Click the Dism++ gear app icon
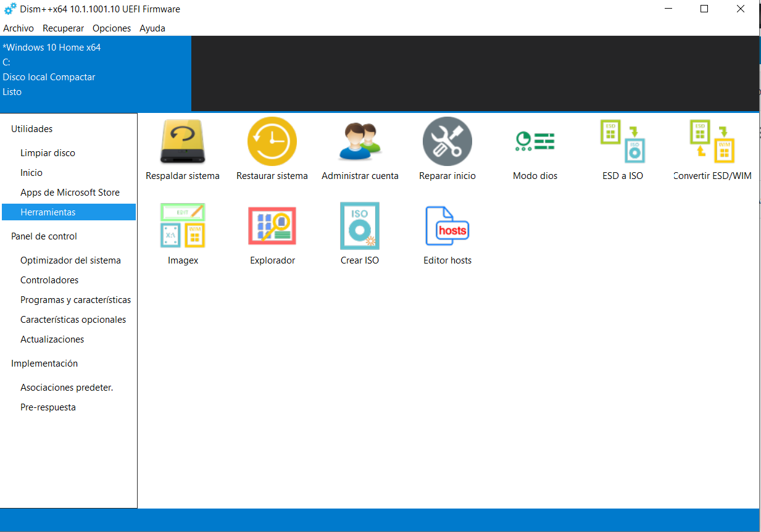 [x=10, y=9]
